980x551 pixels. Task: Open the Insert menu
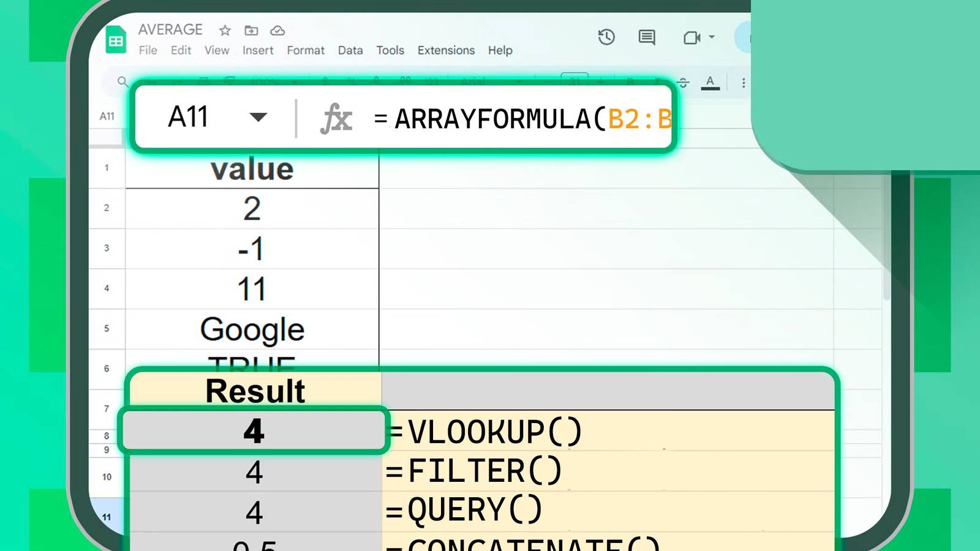pos(257,50)
